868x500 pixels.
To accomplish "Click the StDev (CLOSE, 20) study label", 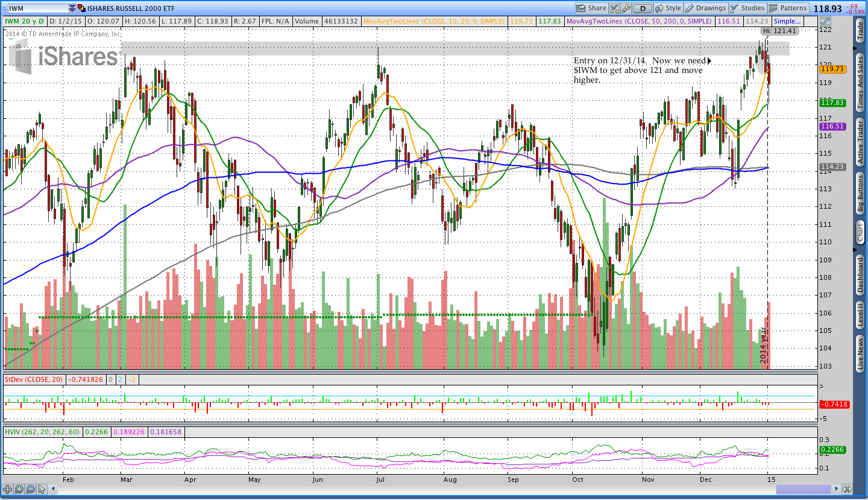I will pyautogui.click(x=34, y=381).
